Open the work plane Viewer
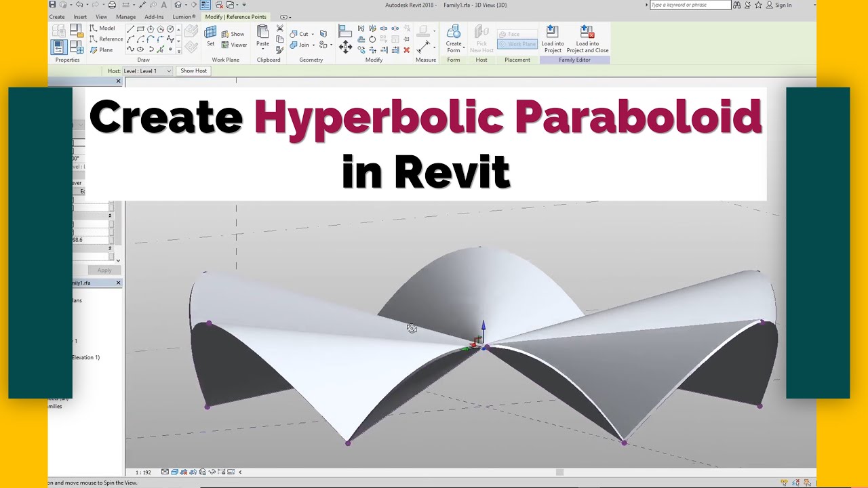This screenshot has height=488, width=868. pyautogui.click(x=235, y=45)
